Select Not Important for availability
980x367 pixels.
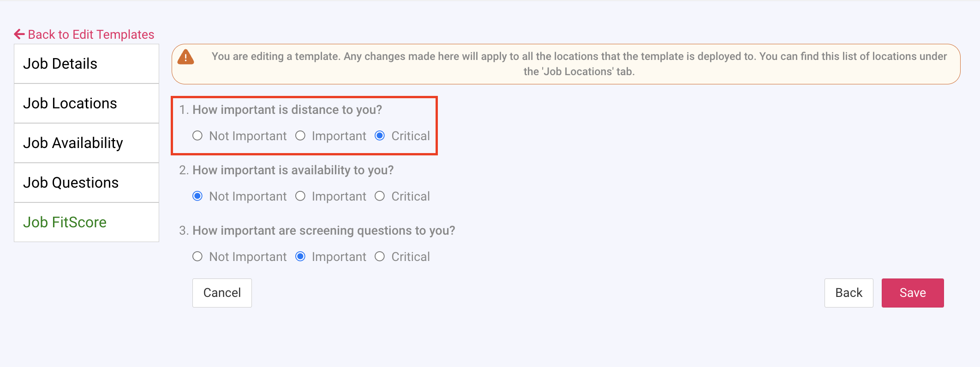coord(197,196)
